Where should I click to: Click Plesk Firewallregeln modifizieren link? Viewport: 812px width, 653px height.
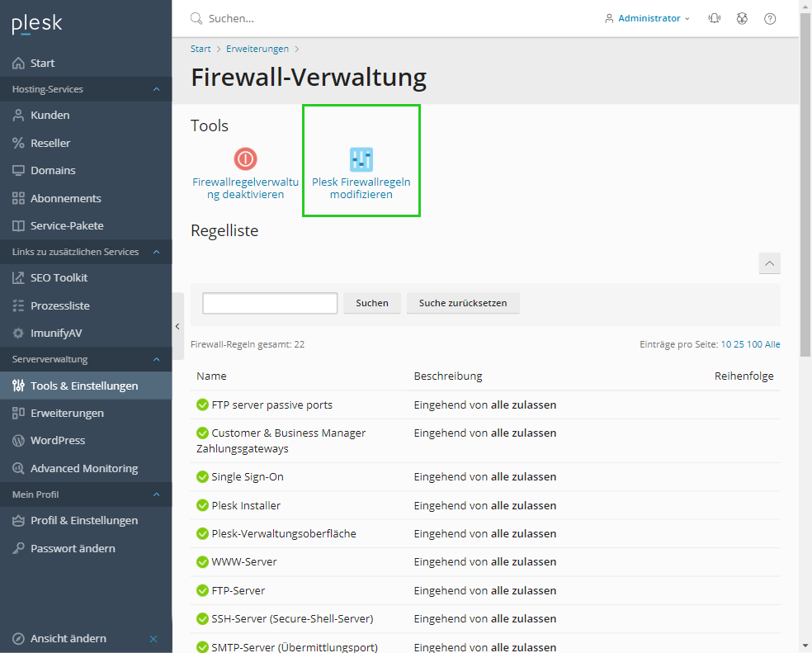[x=361, y=188]
